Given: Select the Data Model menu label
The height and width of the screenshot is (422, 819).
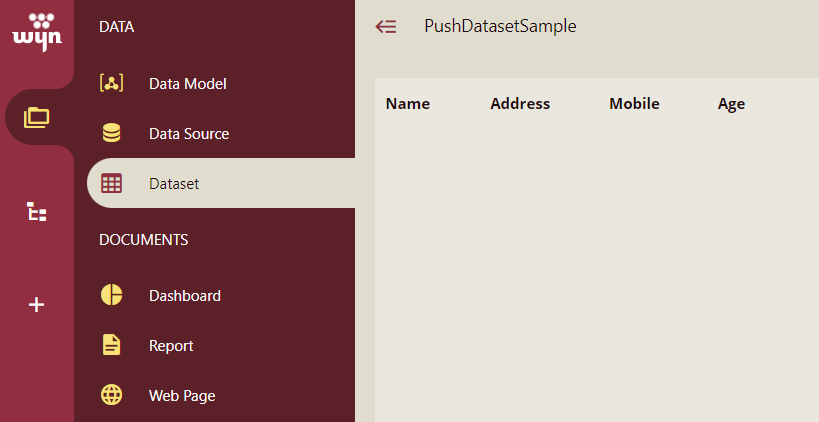Looking at the screenshot, I should (187, 84).
